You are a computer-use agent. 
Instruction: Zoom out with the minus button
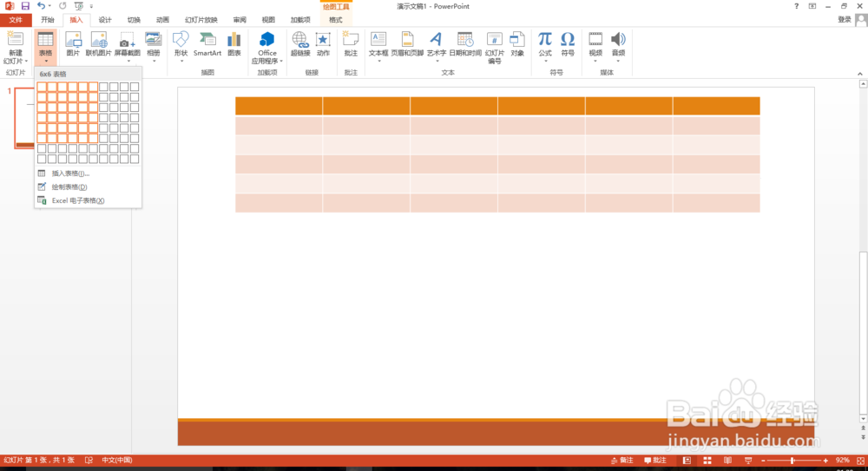point(763,461)
